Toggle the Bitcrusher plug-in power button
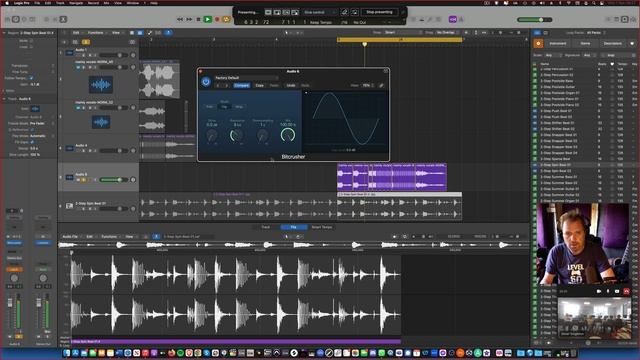The width and height of the screenshot is (640, 360). pos(206,82)
